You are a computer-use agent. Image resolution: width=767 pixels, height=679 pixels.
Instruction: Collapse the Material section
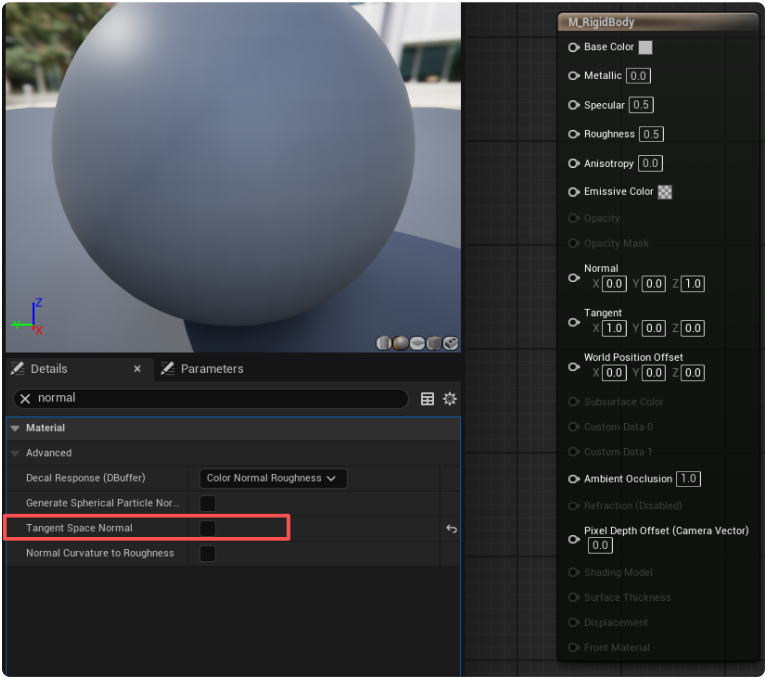[15, 428]
